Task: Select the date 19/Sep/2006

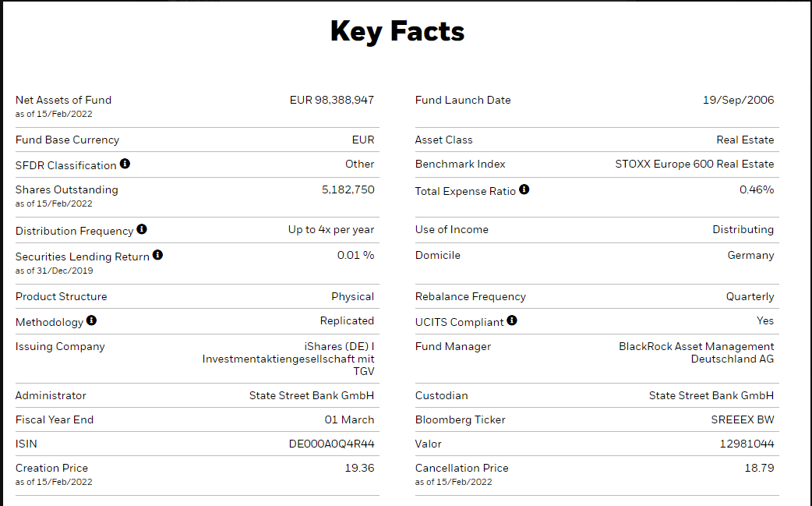Action: point(739,100)
